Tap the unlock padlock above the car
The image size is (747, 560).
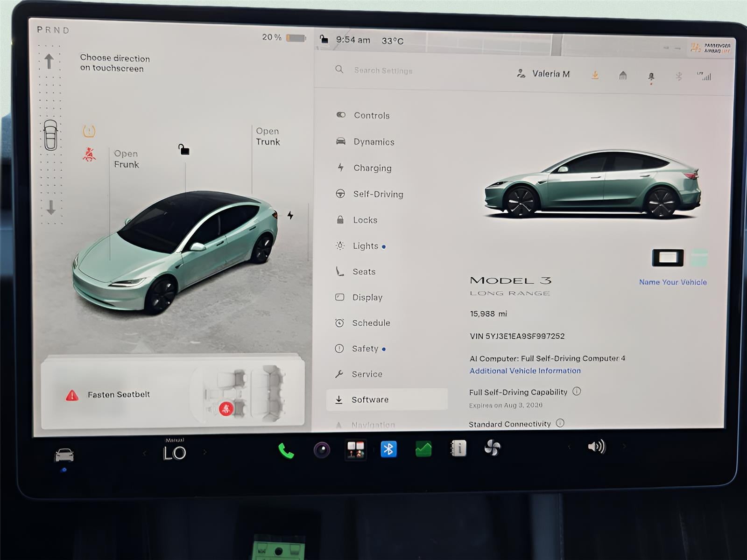(184, 149)
